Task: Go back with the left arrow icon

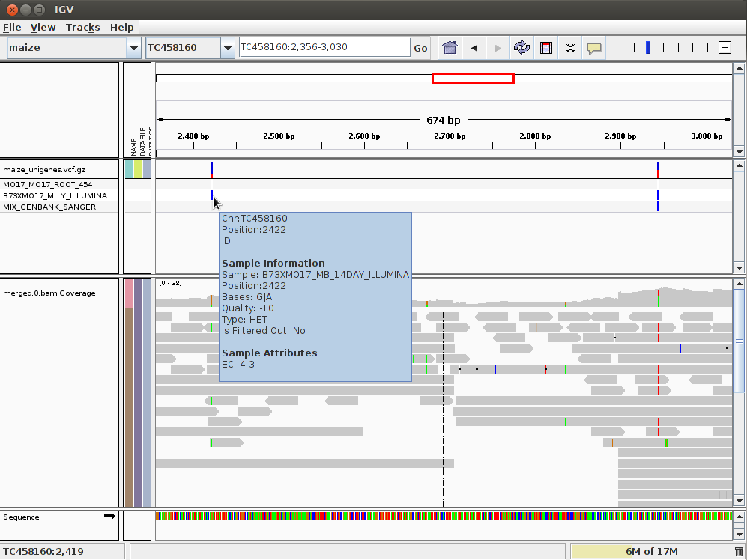Action: tap(474, 48)
